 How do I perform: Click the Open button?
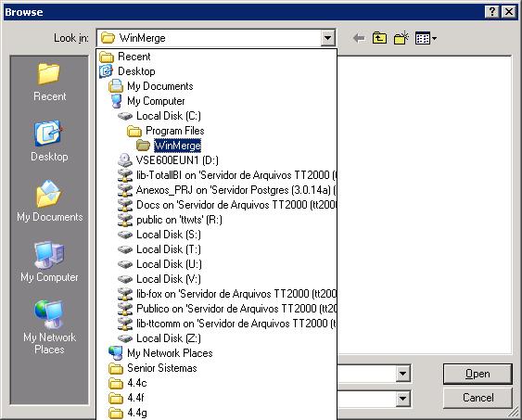477,374
